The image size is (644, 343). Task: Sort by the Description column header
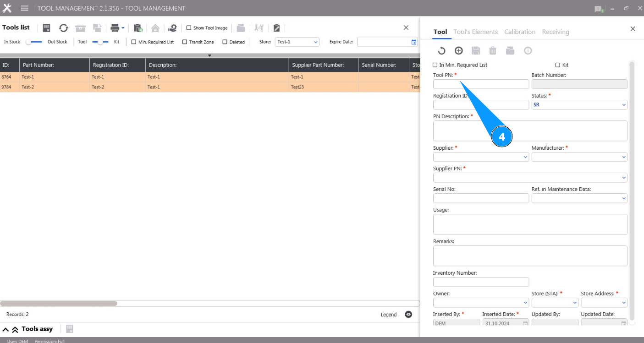coord(217,65)
